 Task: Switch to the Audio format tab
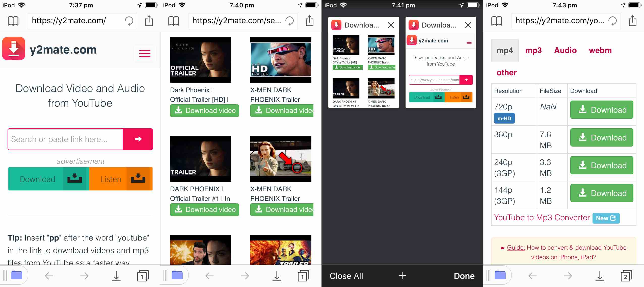click(565, 50)
